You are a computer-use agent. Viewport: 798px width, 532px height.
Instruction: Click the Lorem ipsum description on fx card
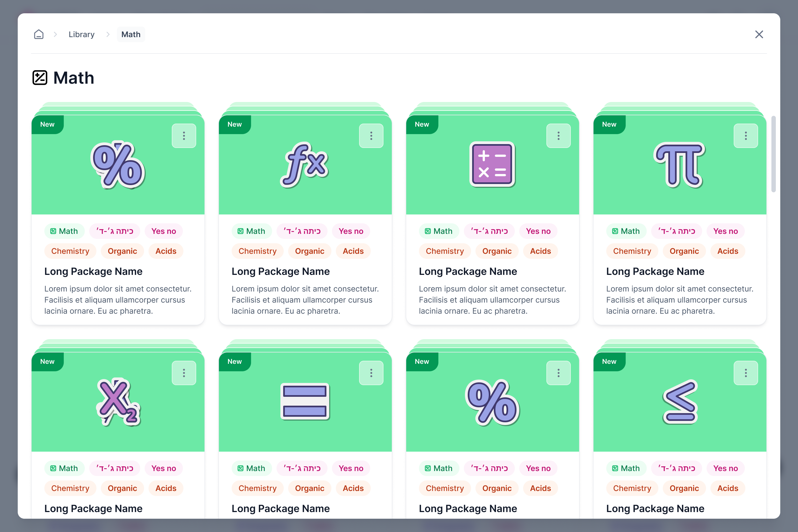[x=305, y=300]
